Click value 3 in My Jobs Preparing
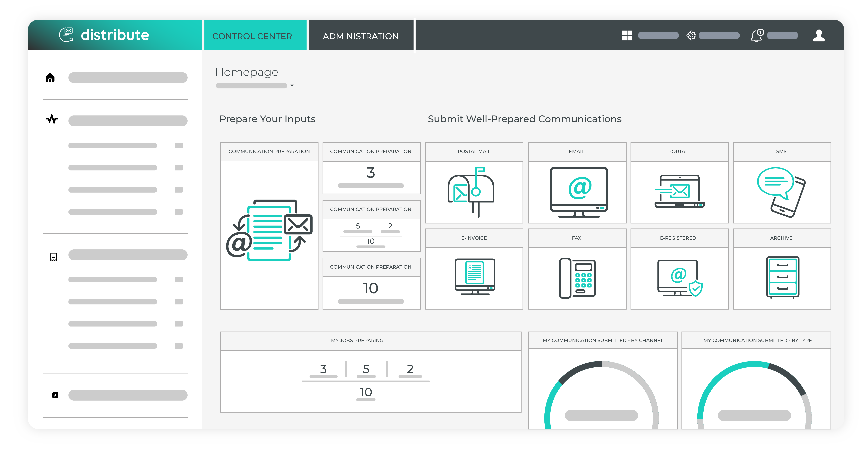 point(323,369)
